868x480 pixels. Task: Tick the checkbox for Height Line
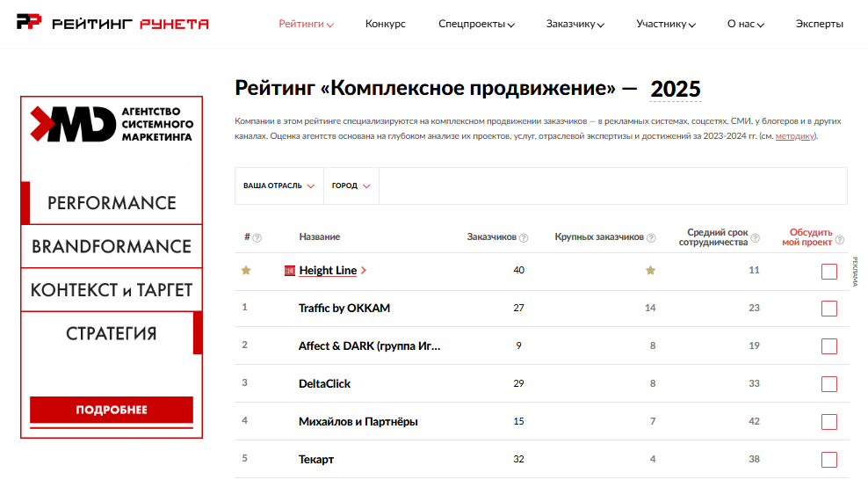829,272
